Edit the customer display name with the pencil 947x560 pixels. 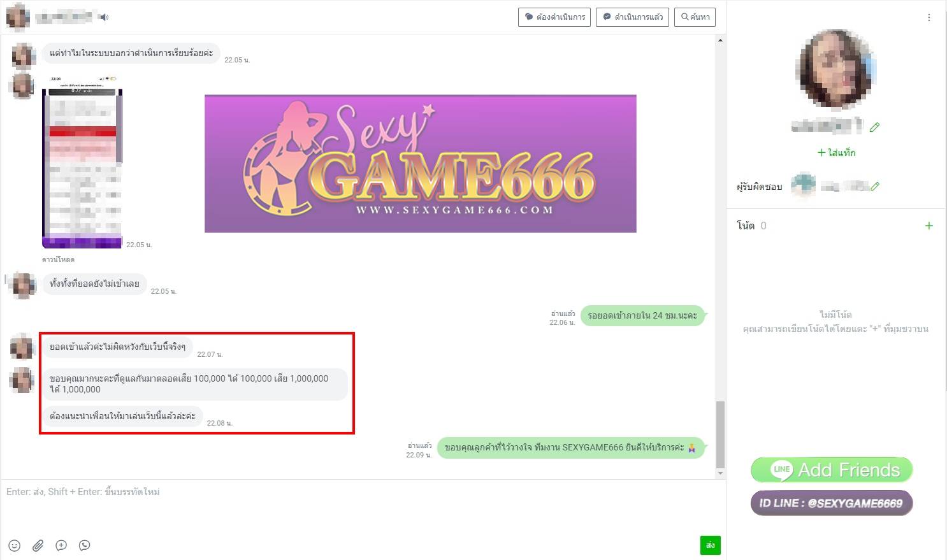874,127
